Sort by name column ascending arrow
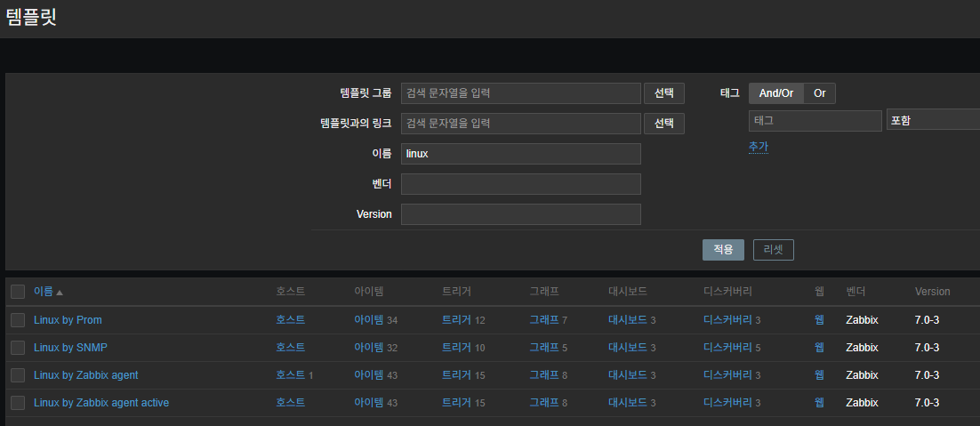Viewport: 980px width, 426px height. point(60,293)
